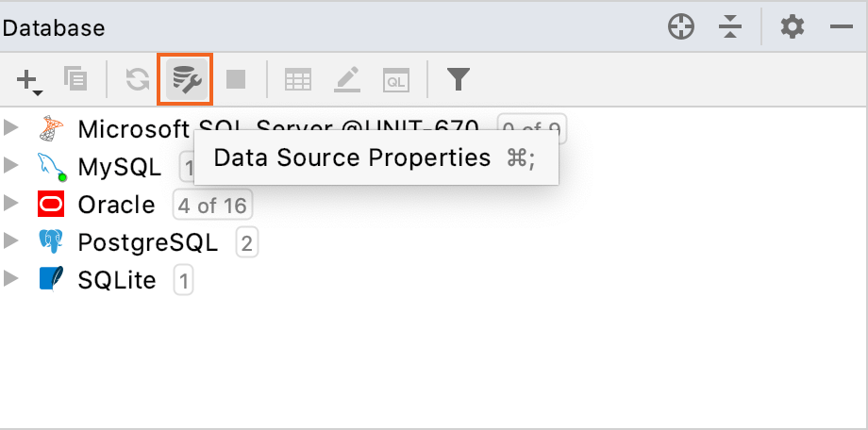This screenshot has width=868, height=430.
Task: Expand the Microsoft SQL Server node
Action: 10,127
